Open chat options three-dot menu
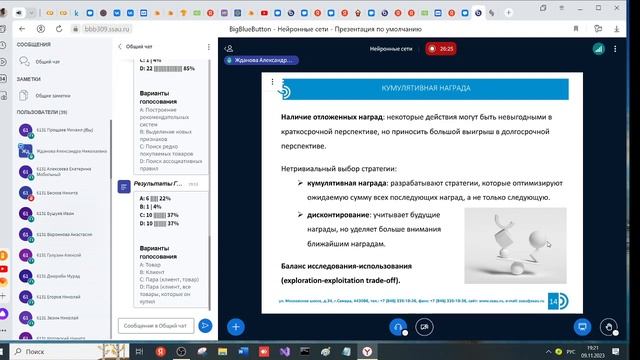Screen dimensions: 640x360 [x=209, y=47]
